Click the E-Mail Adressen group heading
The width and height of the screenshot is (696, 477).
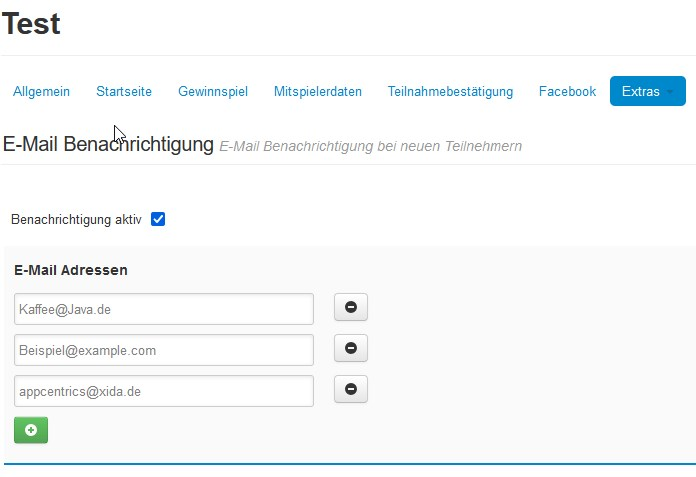tap(71, 270)
